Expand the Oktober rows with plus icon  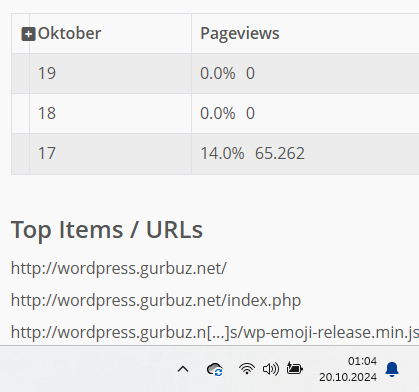pos(28,34)
